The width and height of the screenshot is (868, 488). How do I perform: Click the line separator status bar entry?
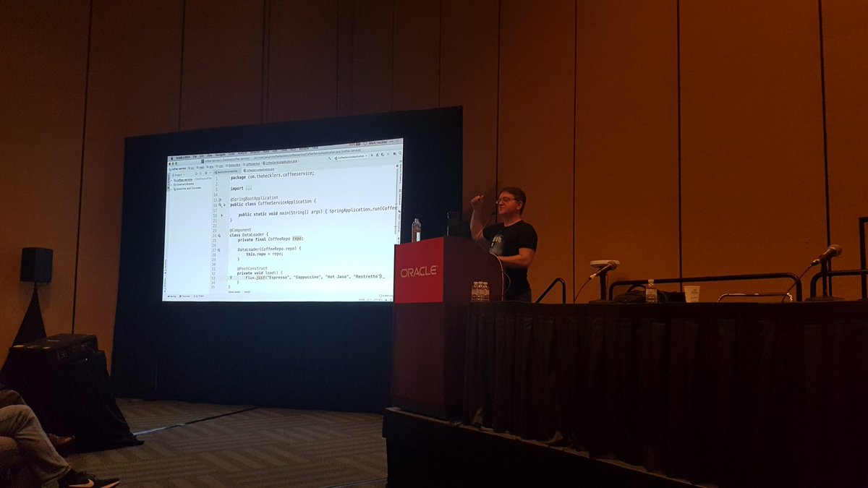click(x=369, y=299)
